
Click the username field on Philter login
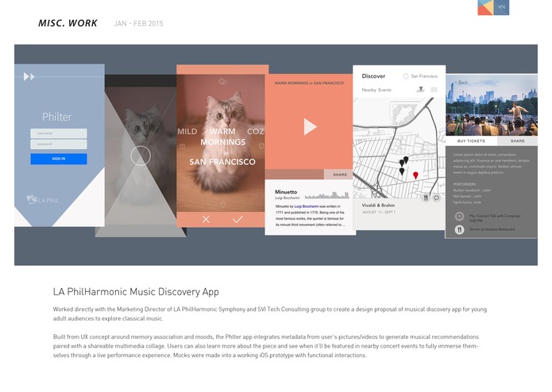pyautogui.click(x=59, y=133)
